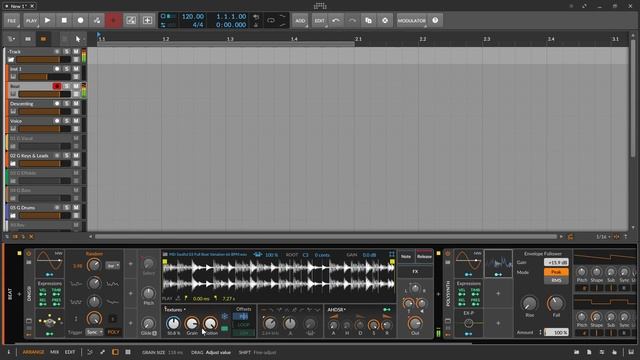
Task: Open the Sync trigger dropdown in Random modulator
Action: click(94, 332)
